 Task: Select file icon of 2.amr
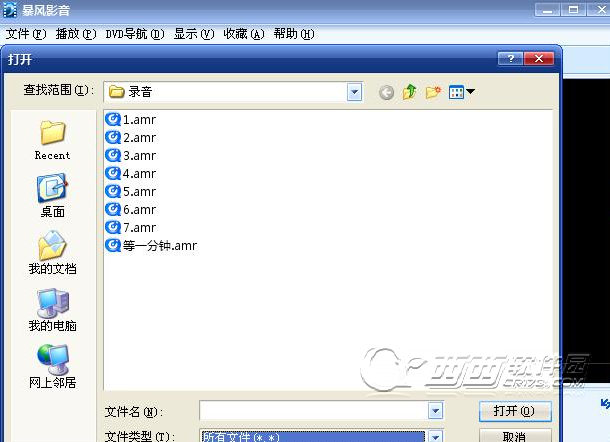[x=113, y=137]
